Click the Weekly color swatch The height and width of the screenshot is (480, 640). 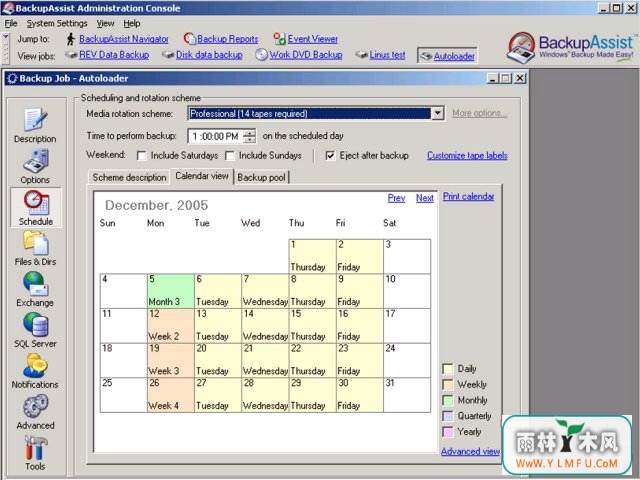pos(447,385)
